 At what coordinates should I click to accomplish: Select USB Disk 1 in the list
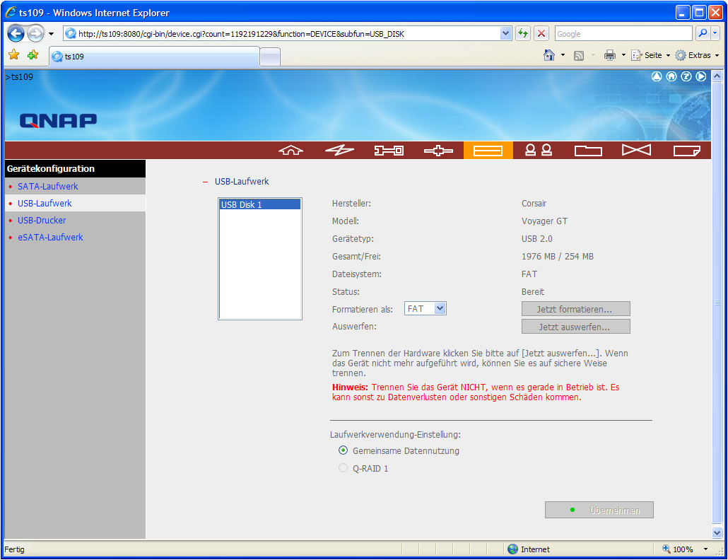point(259,205)
